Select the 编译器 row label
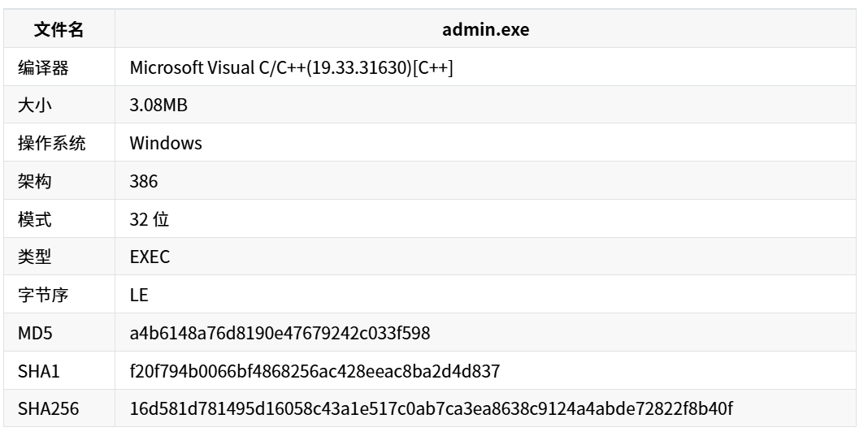 [43, 68]
